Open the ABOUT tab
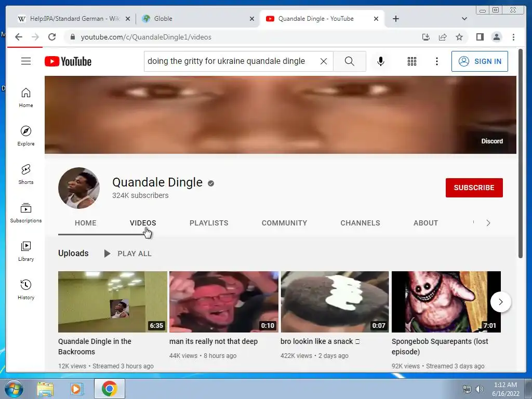 tap(425, 223)
